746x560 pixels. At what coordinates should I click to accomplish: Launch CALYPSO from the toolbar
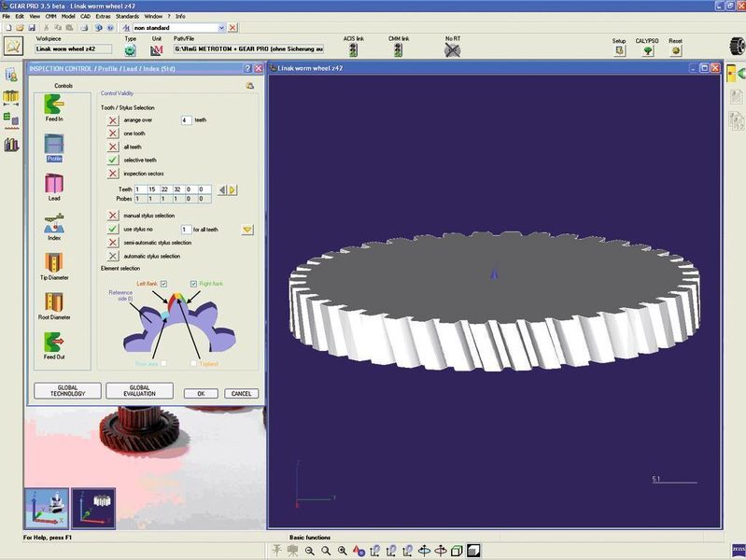point(647,50)
